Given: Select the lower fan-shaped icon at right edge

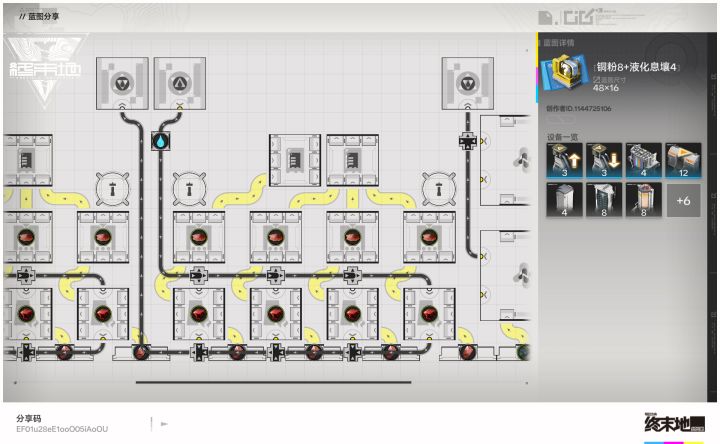Looking at the screenshot, I should [522, 275].
